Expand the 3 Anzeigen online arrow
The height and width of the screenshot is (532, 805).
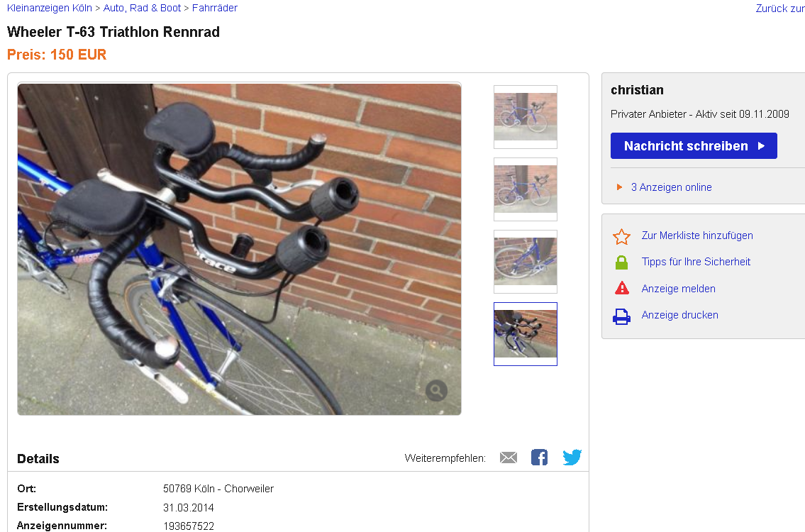[619, 187]
